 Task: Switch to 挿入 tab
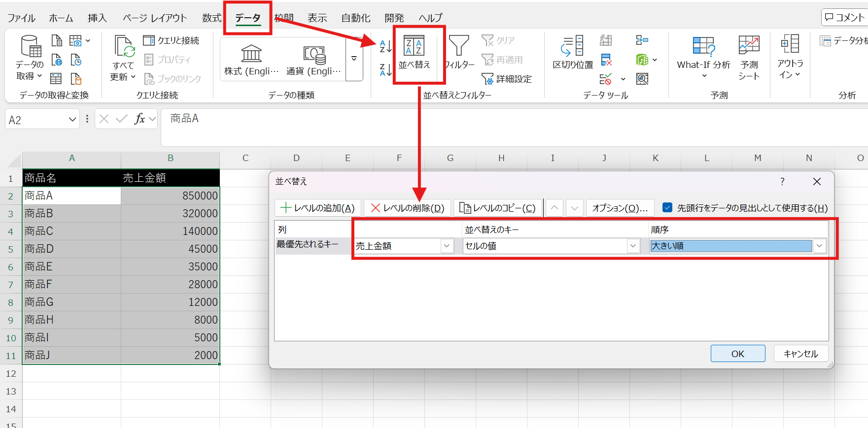(x=97, y=18)
